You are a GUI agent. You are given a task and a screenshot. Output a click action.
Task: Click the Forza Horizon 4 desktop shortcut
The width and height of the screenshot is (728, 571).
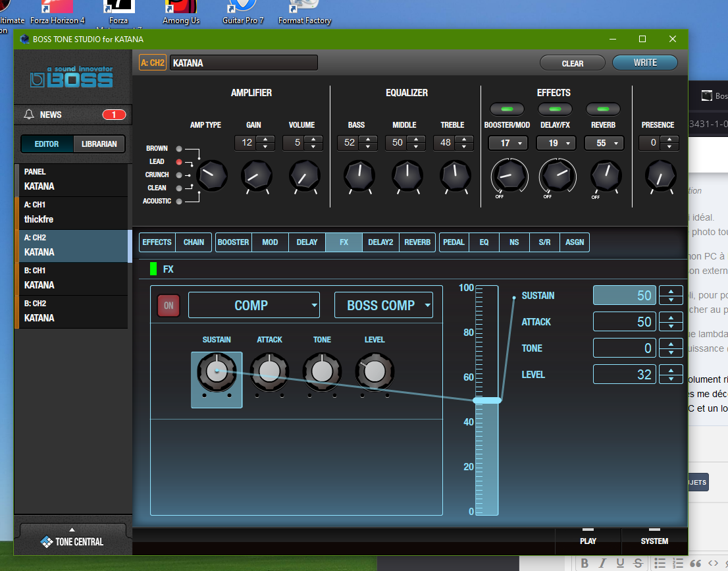tap(57, 13)
